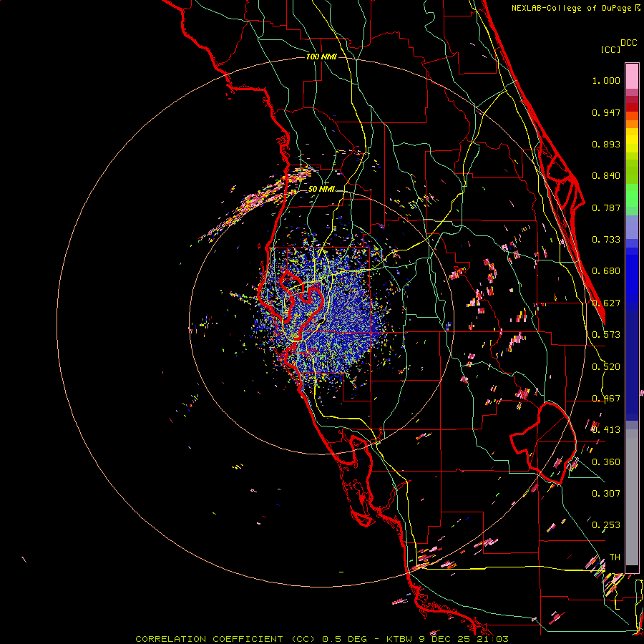Pick the lavender swatch near 0.733

[632, 227]
